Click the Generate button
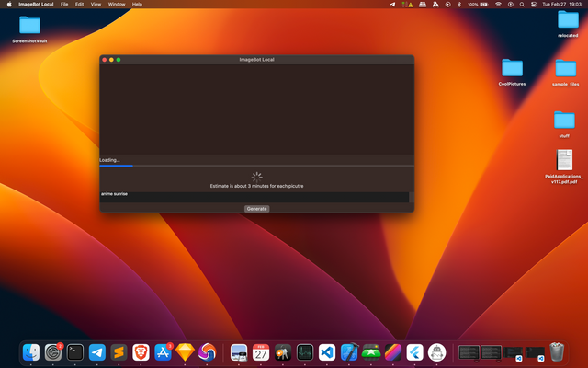The image size is (588, 368). tap(257, 209)
